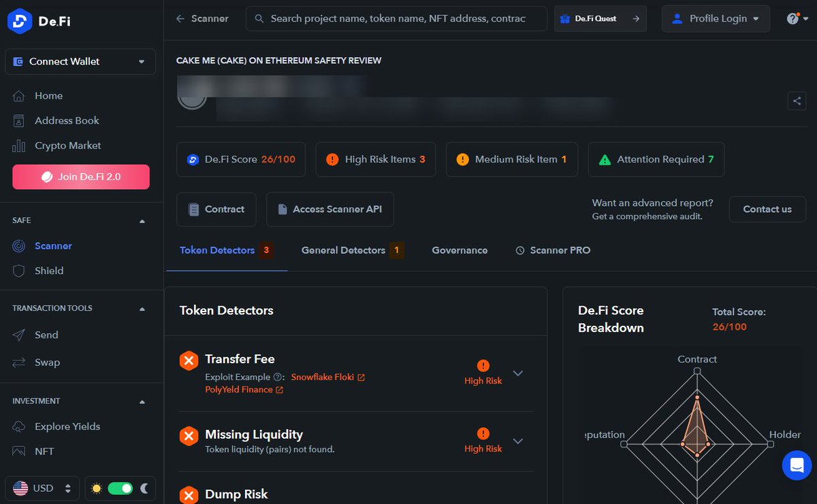The width and height of the screenshot is (817, 504).
Task: Click the De.Fi Score 26/100 badge
Action: pyautogui.click(x=241, y=159)
